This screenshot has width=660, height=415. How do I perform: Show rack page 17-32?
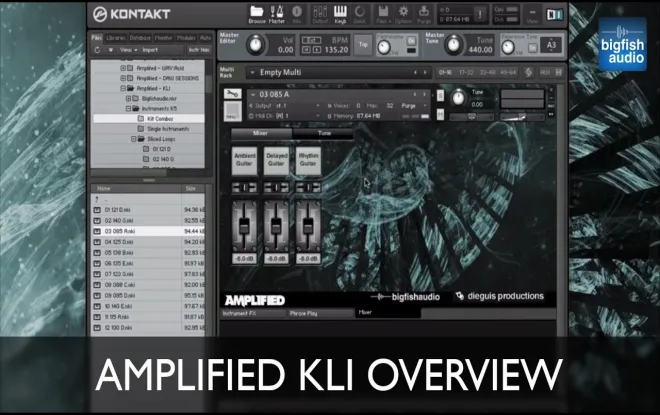point(466,72)
